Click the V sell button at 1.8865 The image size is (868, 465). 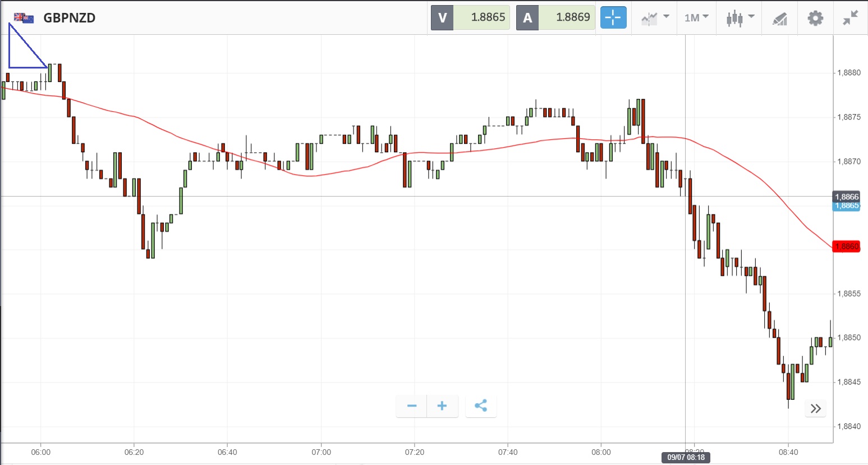tap(470, 17)
